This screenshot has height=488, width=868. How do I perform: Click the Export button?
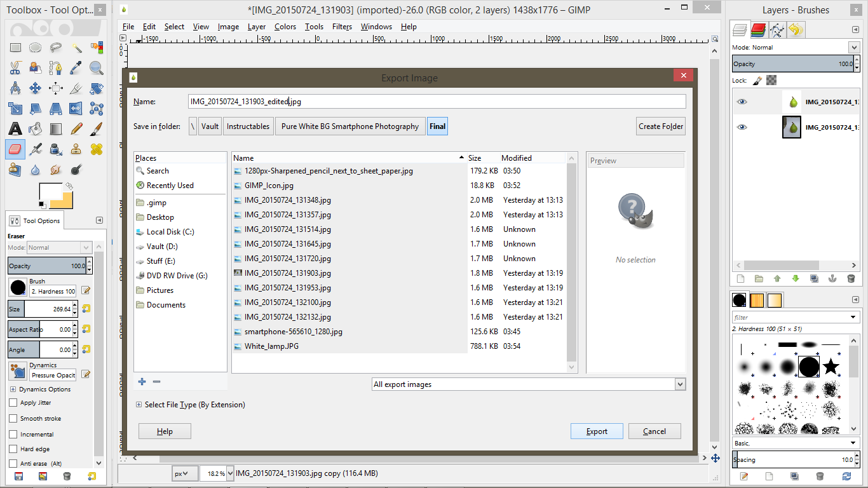[597, 431]
